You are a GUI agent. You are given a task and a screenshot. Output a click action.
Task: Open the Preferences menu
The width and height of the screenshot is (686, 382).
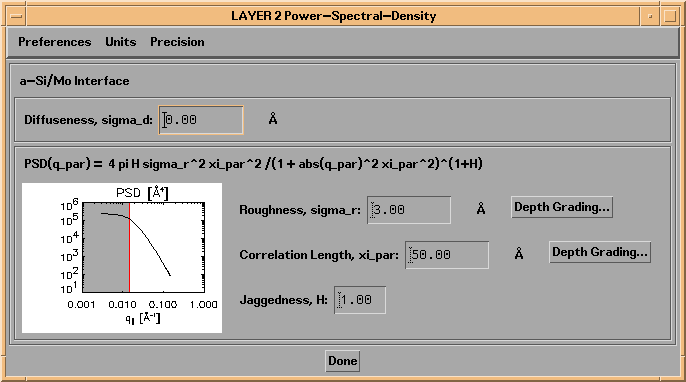coord(55,42)
